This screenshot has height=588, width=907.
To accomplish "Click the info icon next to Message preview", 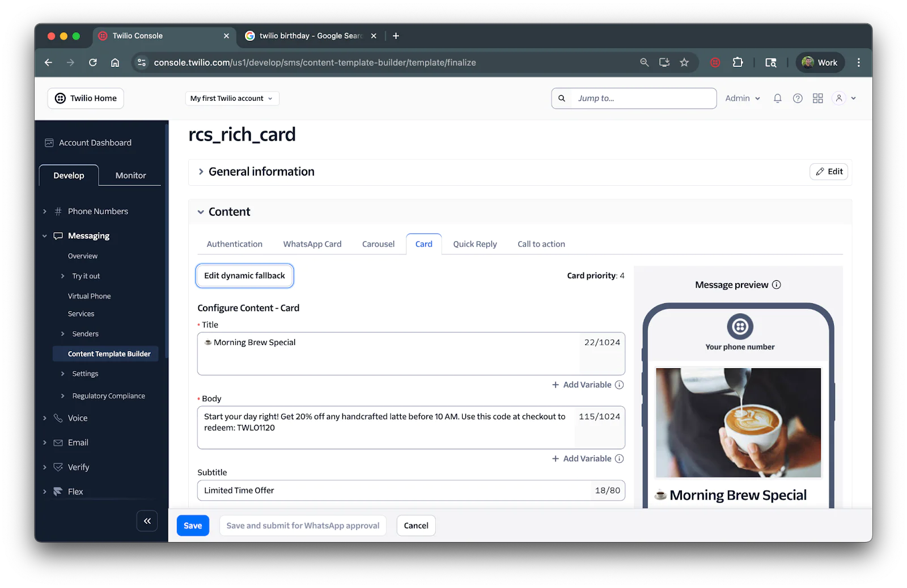I will tap(777, 285).
